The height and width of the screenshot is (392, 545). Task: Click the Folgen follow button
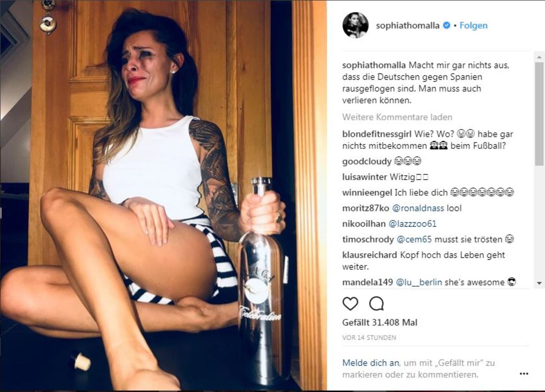coord(473,25)
